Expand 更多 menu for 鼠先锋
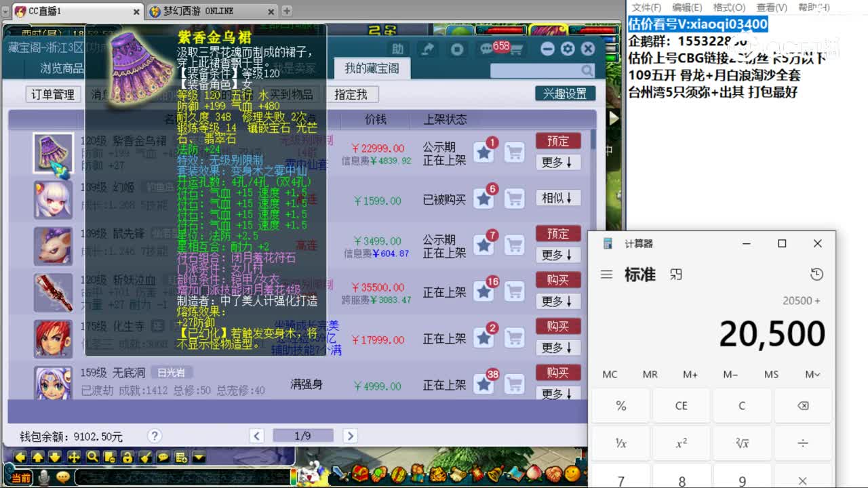Viewport: 868px width, 488px height. point(557,255)
